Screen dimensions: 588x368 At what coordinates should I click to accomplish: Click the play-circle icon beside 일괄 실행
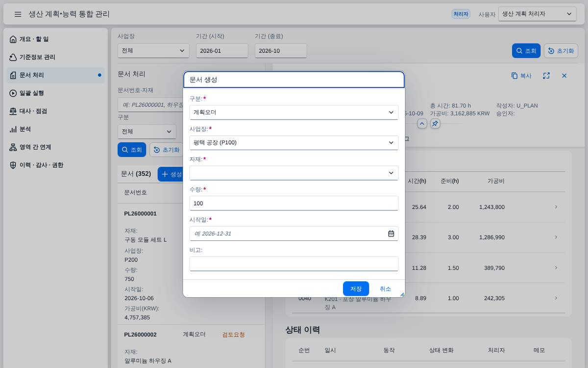13,93
